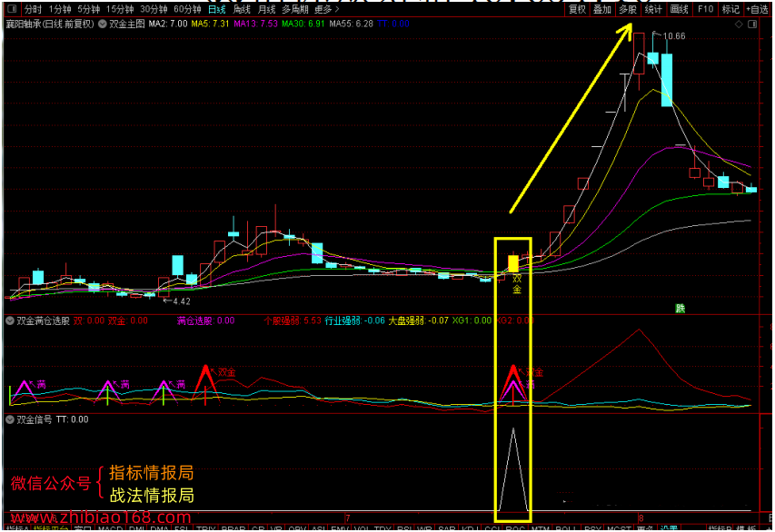Click the blue TT: 0.00 value in main header
Screen dimensions: 775x532
393,24
